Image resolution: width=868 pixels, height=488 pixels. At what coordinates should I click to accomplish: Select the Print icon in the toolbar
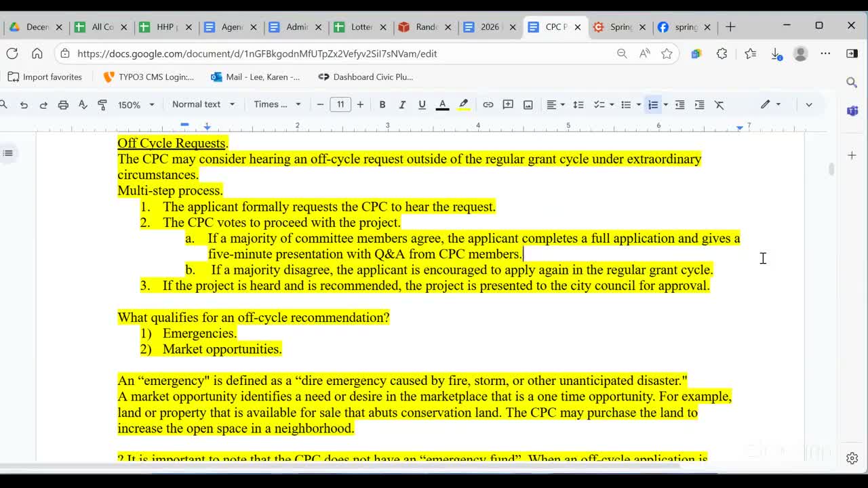point(62,104)
